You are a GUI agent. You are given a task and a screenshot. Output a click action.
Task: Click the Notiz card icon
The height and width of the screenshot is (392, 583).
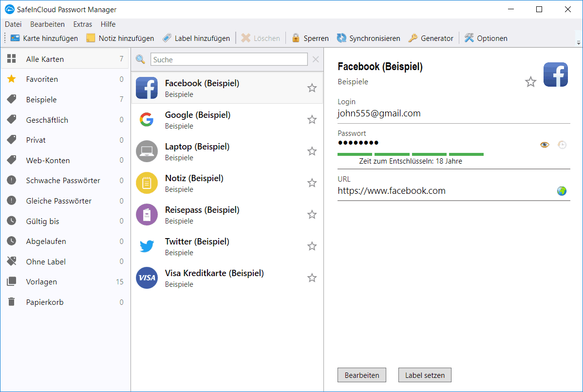coord(147,183)
